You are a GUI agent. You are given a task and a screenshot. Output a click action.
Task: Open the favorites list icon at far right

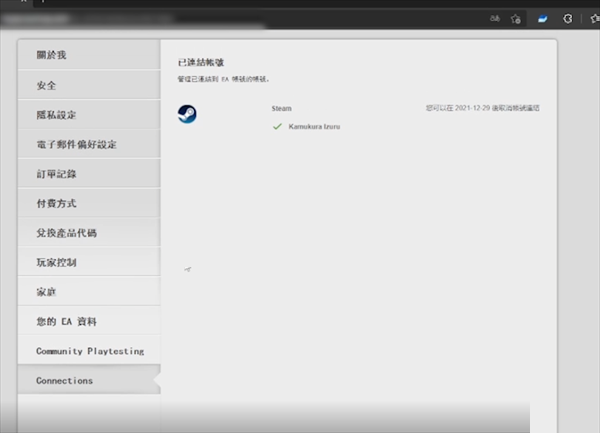point(593,17)
